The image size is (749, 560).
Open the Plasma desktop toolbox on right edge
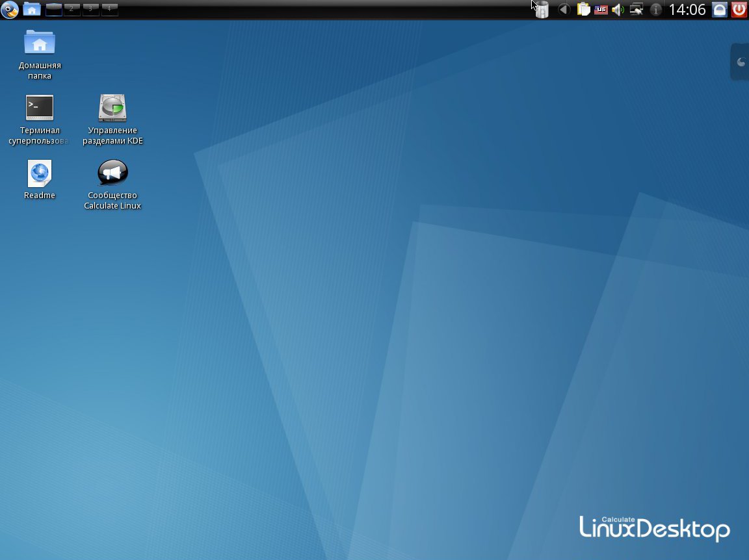coord(741,62)
